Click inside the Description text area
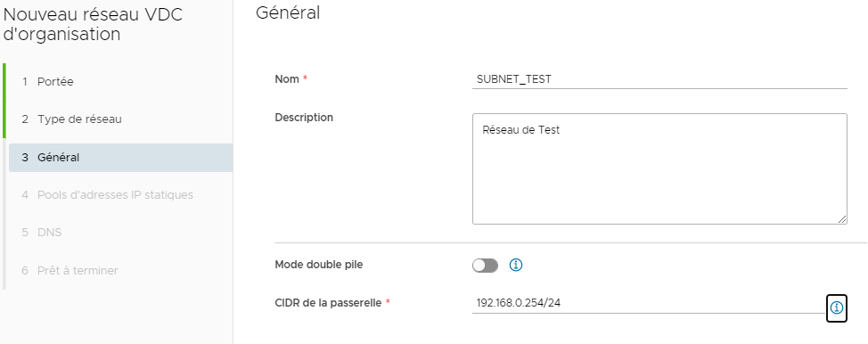The width and height of the screenshot is (868, 344). click(659, 169)
